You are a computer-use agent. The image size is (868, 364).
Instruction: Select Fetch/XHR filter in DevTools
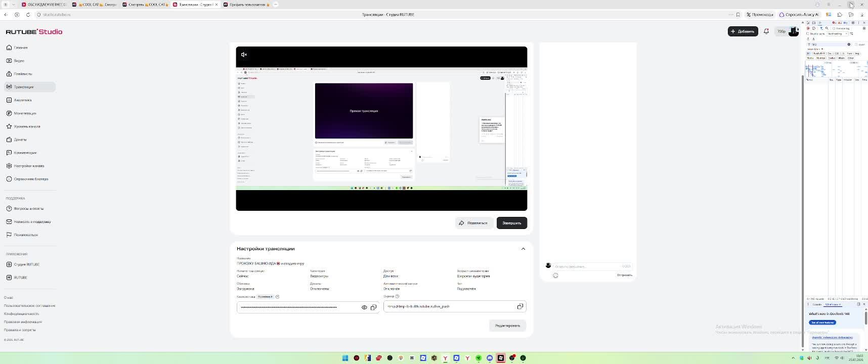[x=819, y=54]
